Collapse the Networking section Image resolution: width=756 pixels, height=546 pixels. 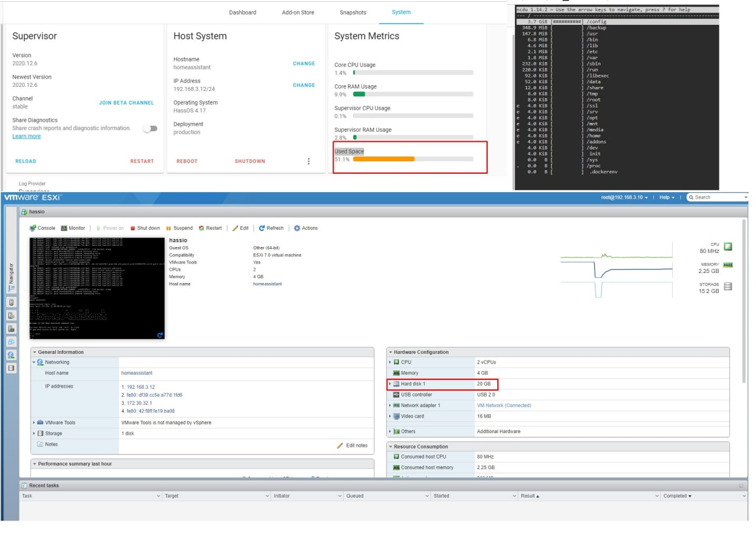click(x=34, y=362)
